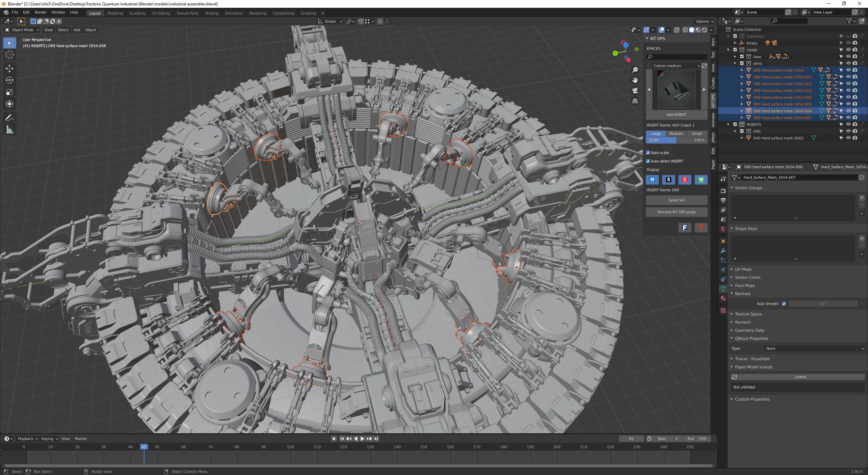The height and width of the screenshot is (475, 868).
Task: Click the KPACKS search field
Action: 676,57
